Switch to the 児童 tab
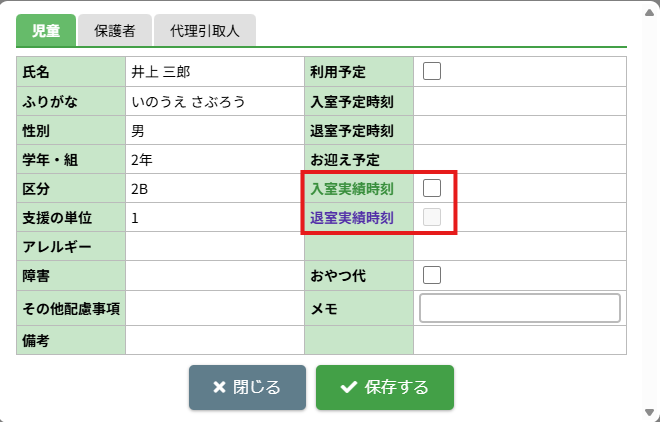The height and width of the screenshot is (422, 660). (x=46, y=30)
